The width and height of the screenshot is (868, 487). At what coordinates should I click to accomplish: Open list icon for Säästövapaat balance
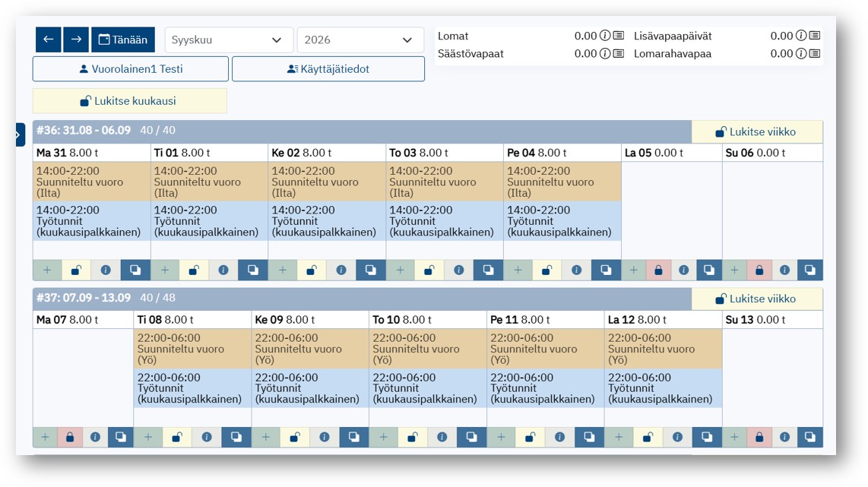coord(619,54)
